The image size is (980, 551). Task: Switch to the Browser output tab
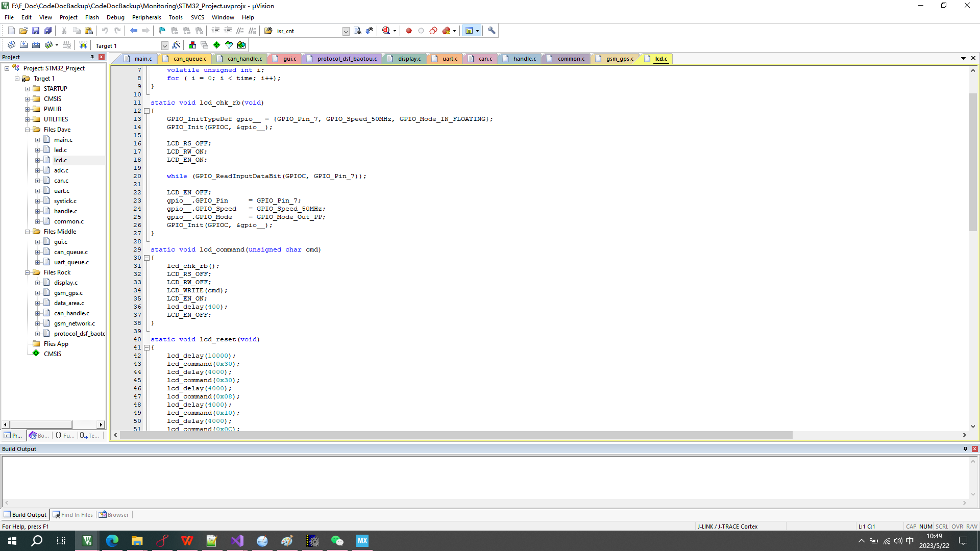pyautogui.click(x=114, y=515)
